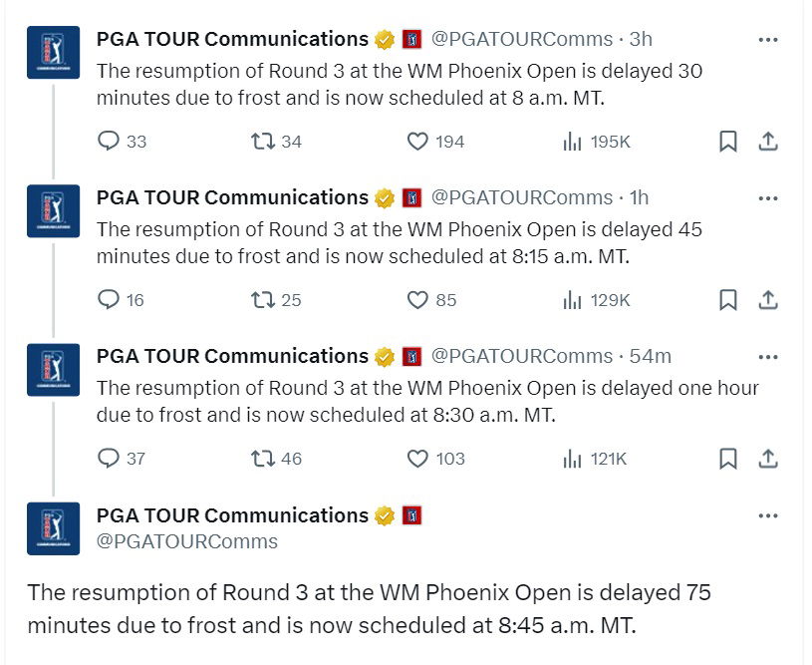The width and height of the screenshot is (812, 665).
Task: Open more options on the 1h tweet
Action: tap(768, 198)
